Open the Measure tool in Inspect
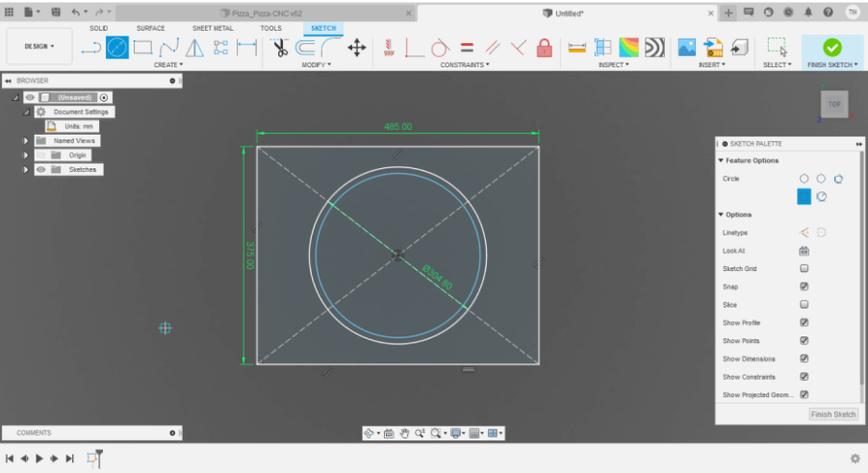The width and height of the screenshot is (868, 473). click(577, 47)
